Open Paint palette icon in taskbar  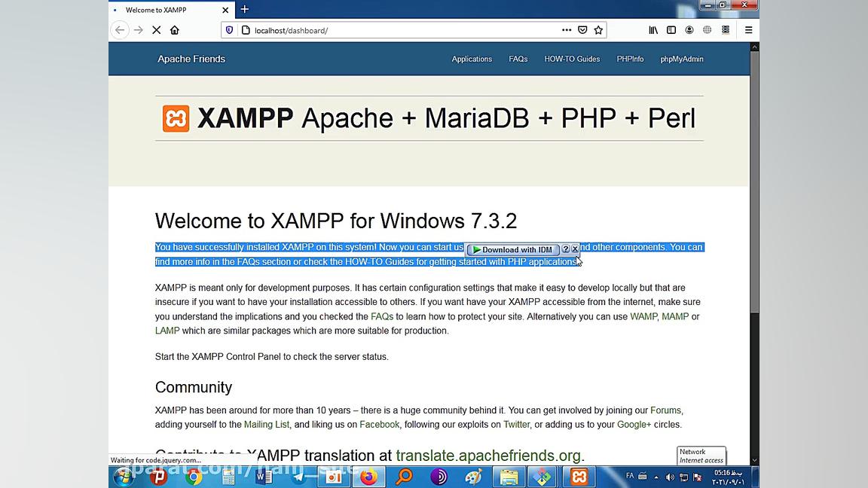point(474,477)
